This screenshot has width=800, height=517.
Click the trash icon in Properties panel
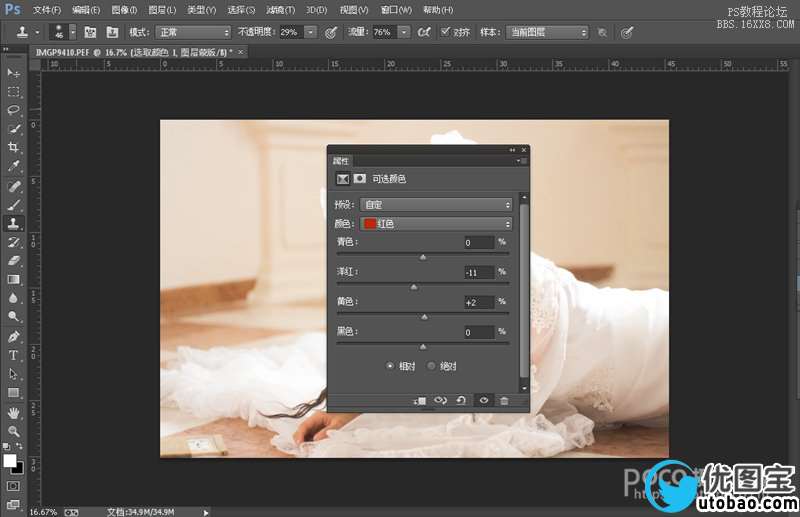point(504,400)
